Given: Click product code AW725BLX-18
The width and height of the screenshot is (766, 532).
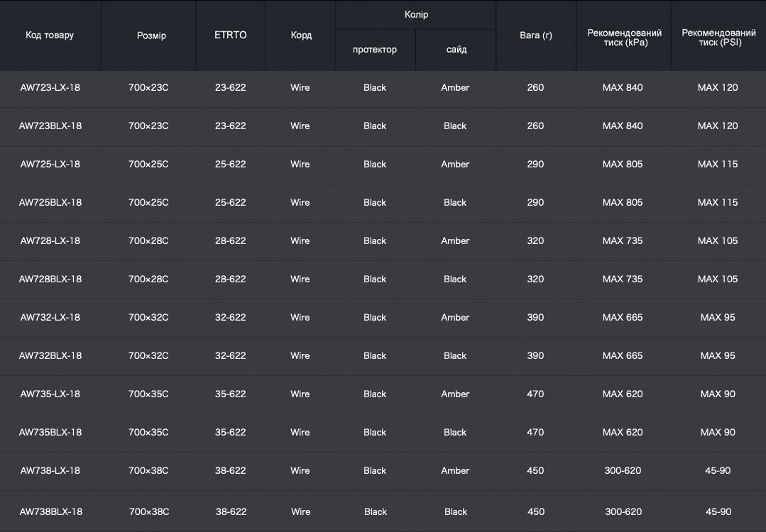Looking at the screenshot, I should click(x=50, y=203).
